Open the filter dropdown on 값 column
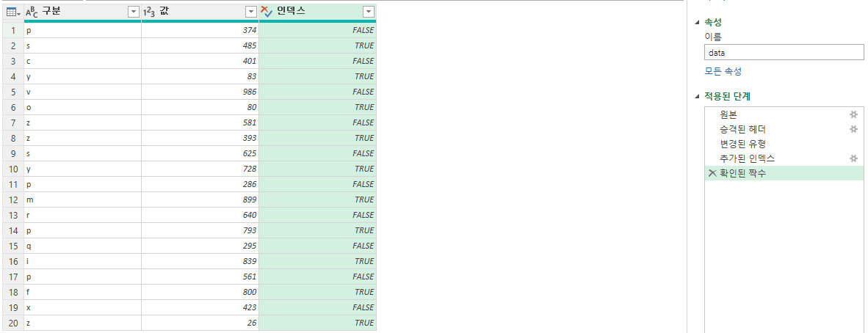Viewport: 868px width, 333px height. pyautogui.click(x=250, y=12)
